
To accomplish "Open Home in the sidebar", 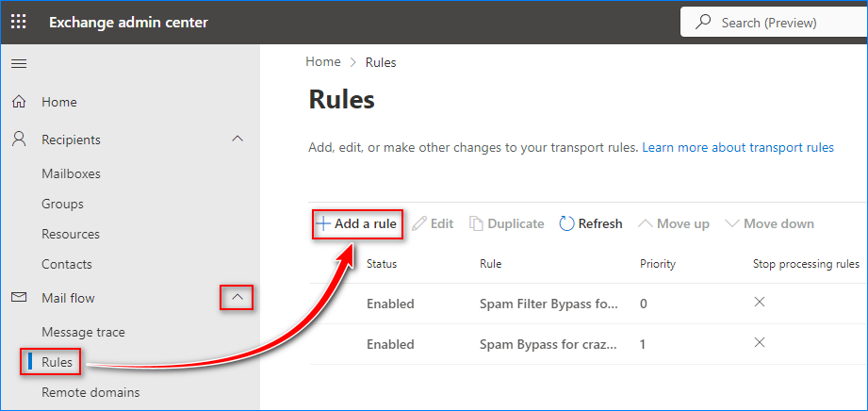I will point(59,102).
